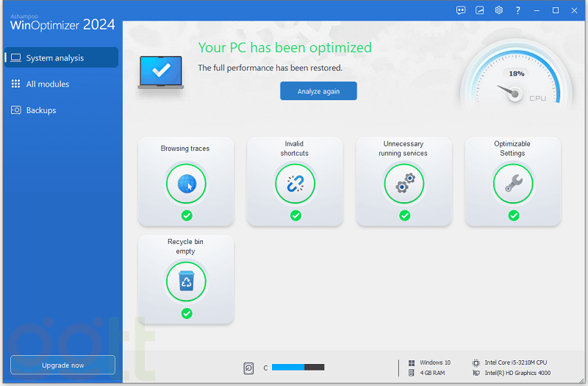Click the statistics chart icon in title bar
The image size is (588, 386).
coord(480,10)
